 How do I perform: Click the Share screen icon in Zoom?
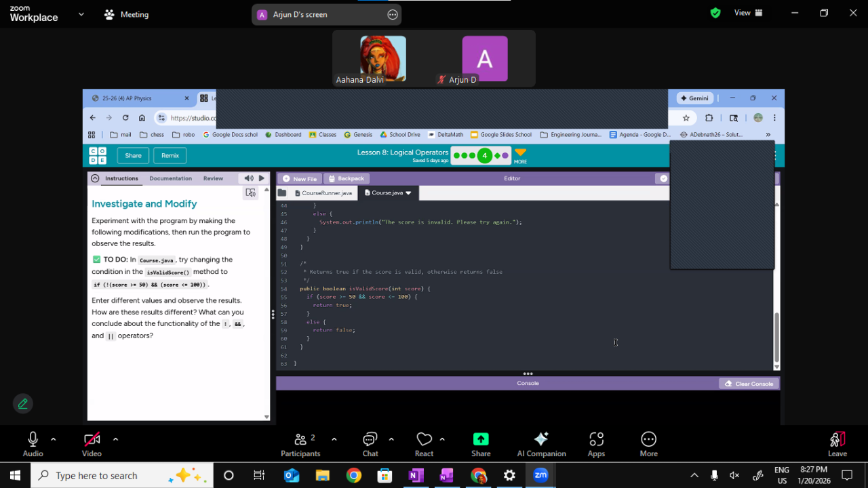tap(481, 440)
